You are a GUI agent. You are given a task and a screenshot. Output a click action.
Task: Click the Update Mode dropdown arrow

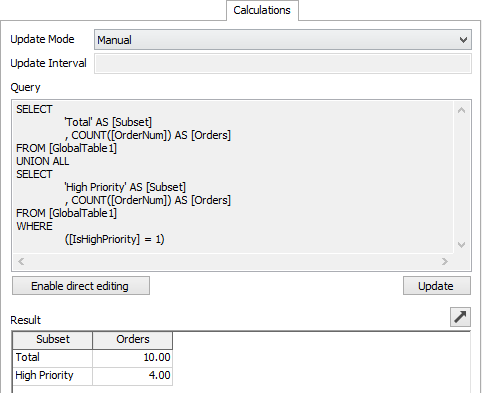(x=463, y=40)
